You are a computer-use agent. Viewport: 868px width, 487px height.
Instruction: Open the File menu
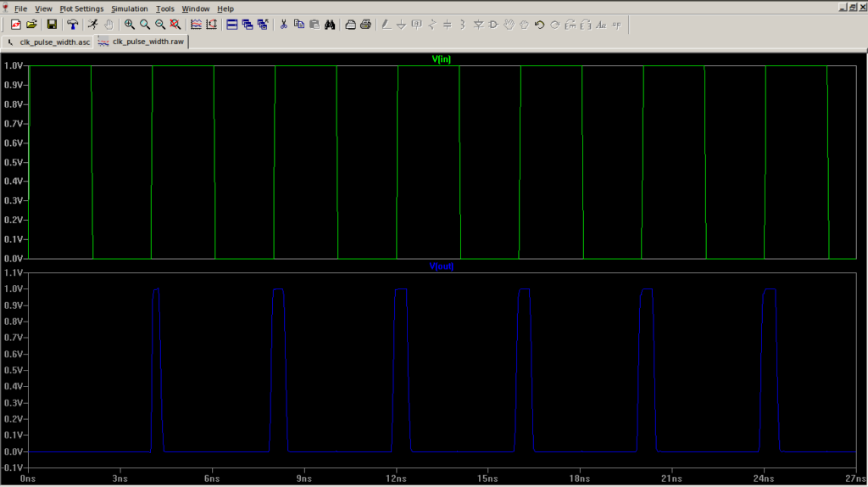[20, 8]
